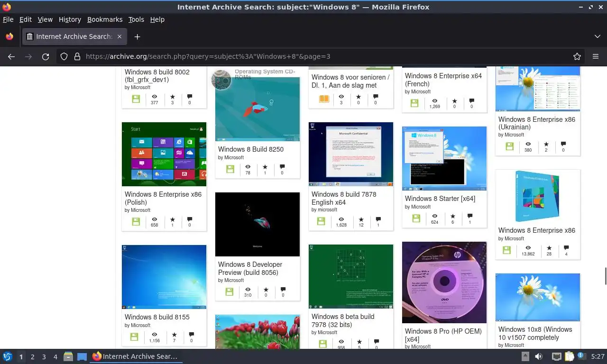Open the Tools menu
This screenshot has width=607, height=364.
[136, 19]
